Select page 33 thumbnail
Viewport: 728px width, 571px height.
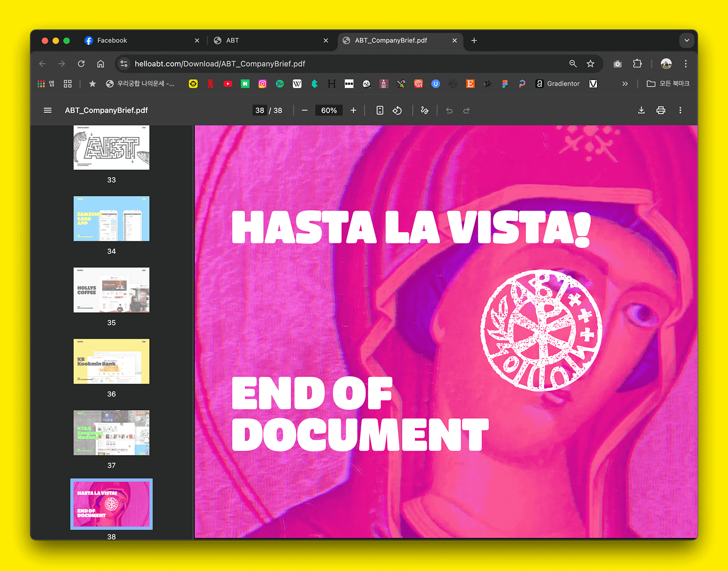pyautogui.click(x=111, y=148)
